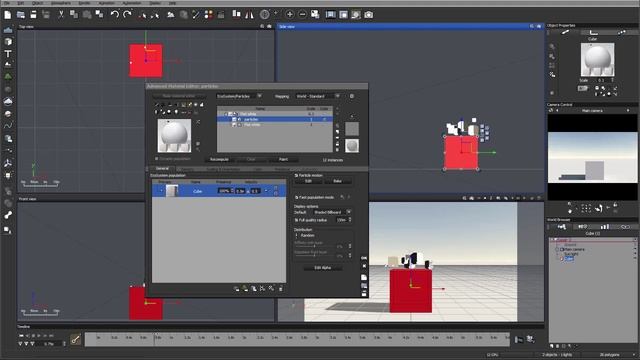640x360 pixels.
Task: Select the spline curve tool in sidebar
Action: point(8,126)
